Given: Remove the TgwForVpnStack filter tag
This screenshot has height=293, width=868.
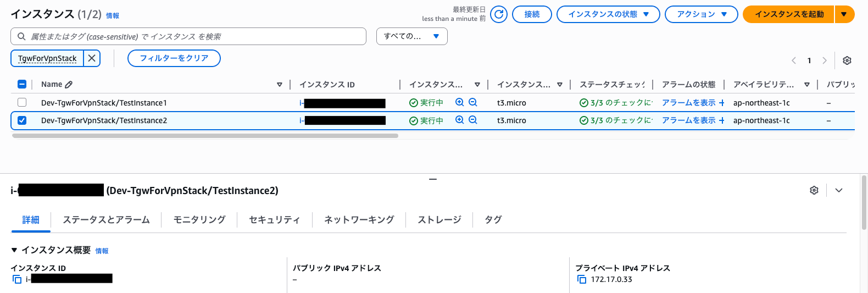Looking at the screenshot, I should [x=92, y=58].
